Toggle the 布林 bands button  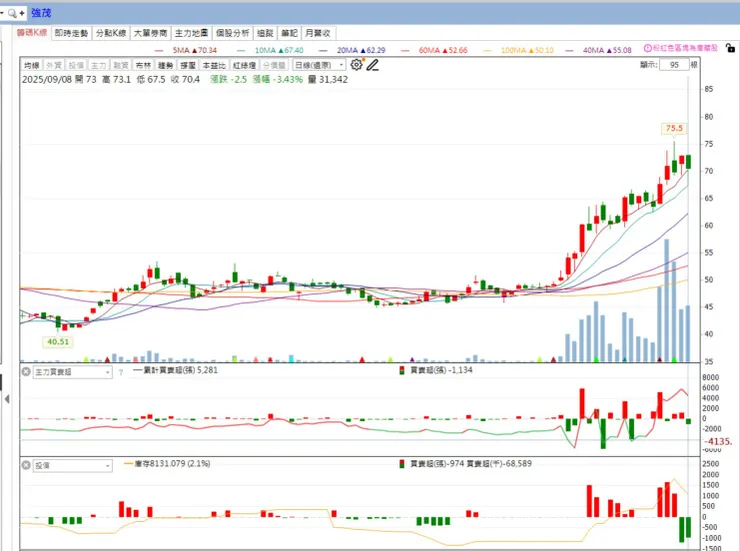point(143,65)
